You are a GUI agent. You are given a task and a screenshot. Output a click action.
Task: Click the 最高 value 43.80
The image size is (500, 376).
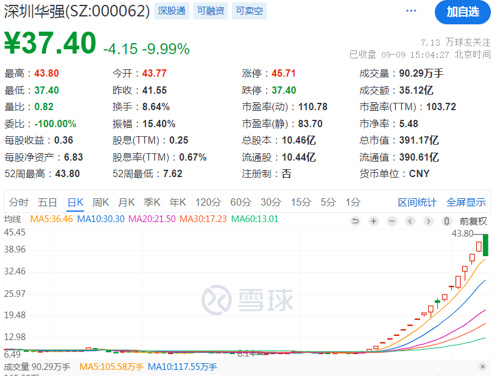[x=47, y=73]
